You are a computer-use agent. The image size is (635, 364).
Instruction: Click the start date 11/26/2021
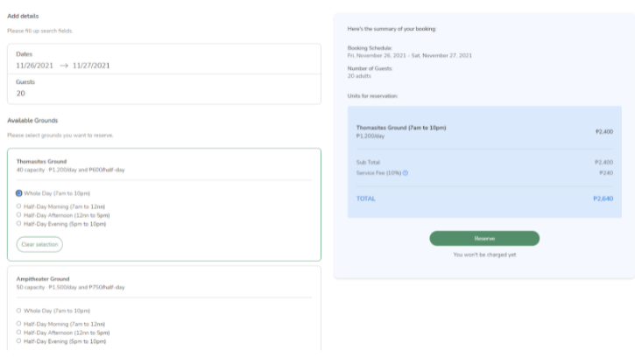point(36,66)
